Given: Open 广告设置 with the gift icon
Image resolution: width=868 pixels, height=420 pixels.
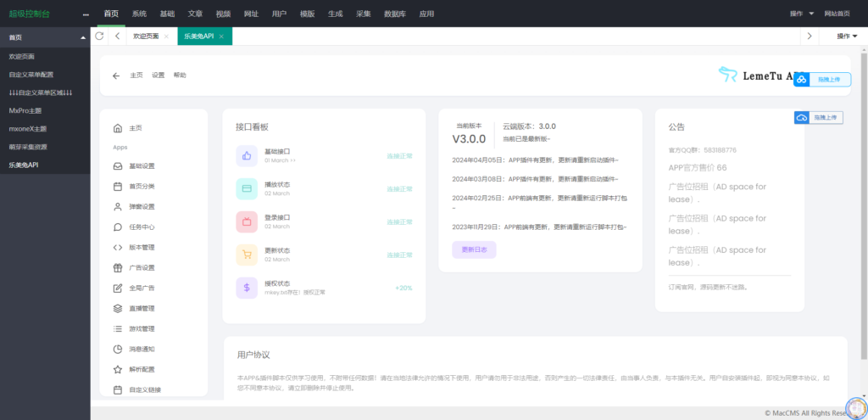Looking at the screenshot, I should 141,268.
